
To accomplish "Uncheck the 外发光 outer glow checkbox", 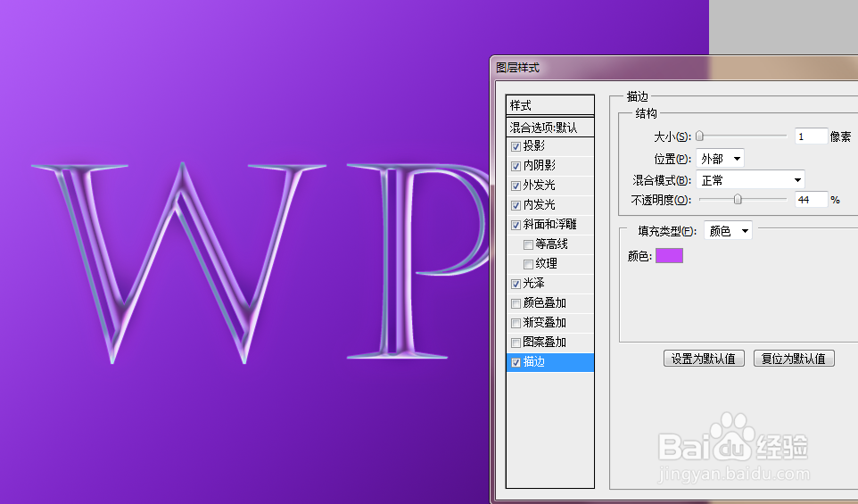I will click(516, 186).
